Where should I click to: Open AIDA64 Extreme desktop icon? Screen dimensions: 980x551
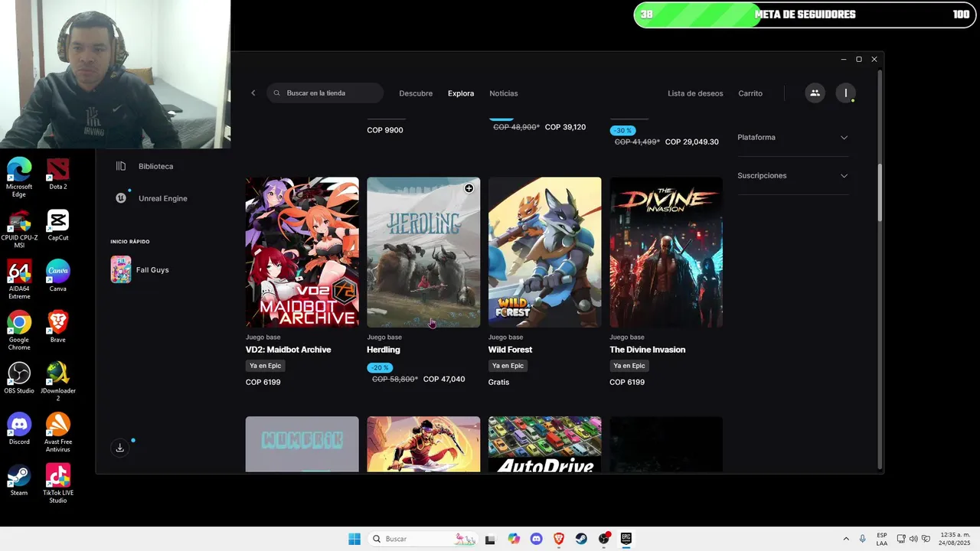coord(19,280)
